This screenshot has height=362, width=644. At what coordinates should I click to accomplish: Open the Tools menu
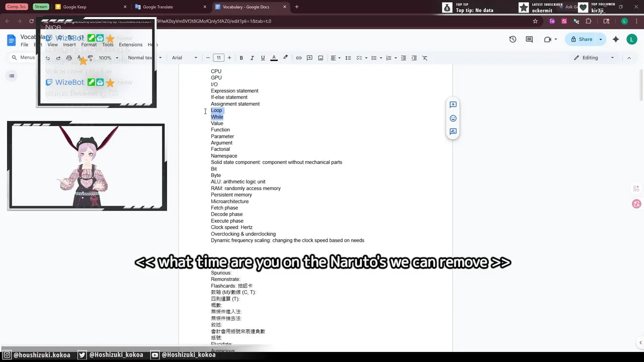(108, 45)
